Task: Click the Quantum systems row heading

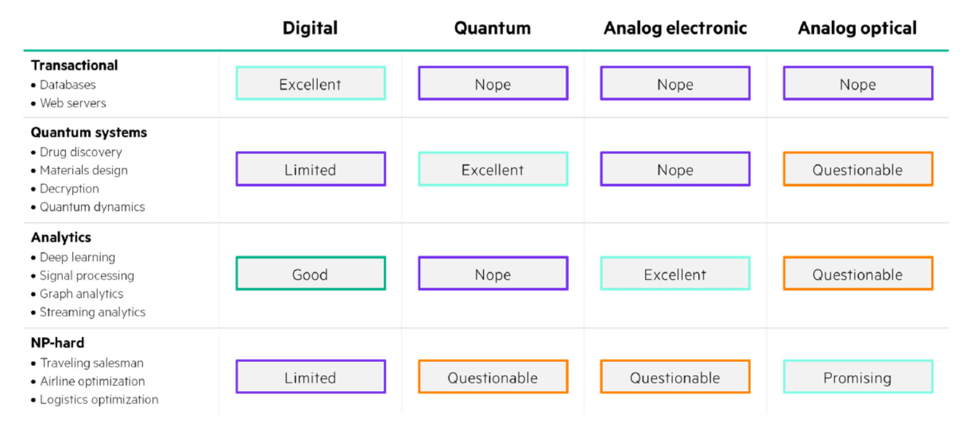Action: click(89, 133)
